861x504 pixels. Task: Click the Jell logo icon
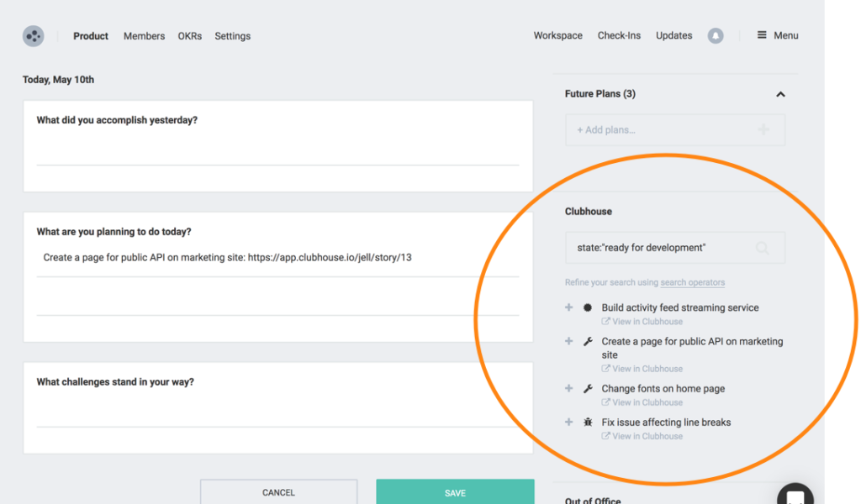[33, 36]
